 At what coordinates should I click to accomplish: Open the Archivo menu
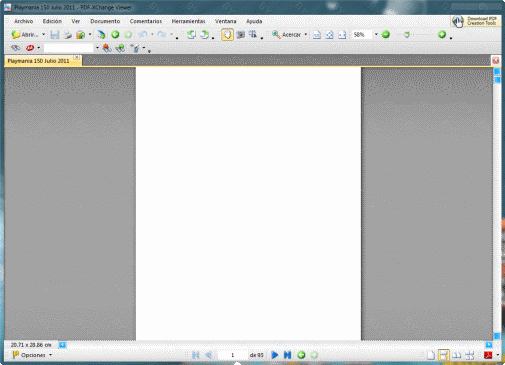pyautogui.click(x=23, y=21)
